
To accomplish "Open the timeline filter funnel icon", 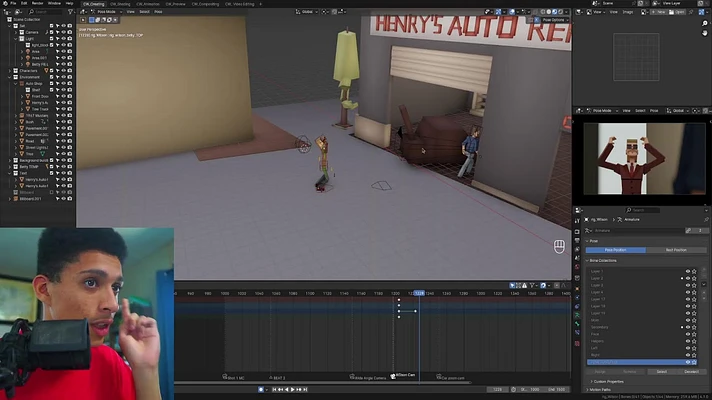I will click(532, 285).
